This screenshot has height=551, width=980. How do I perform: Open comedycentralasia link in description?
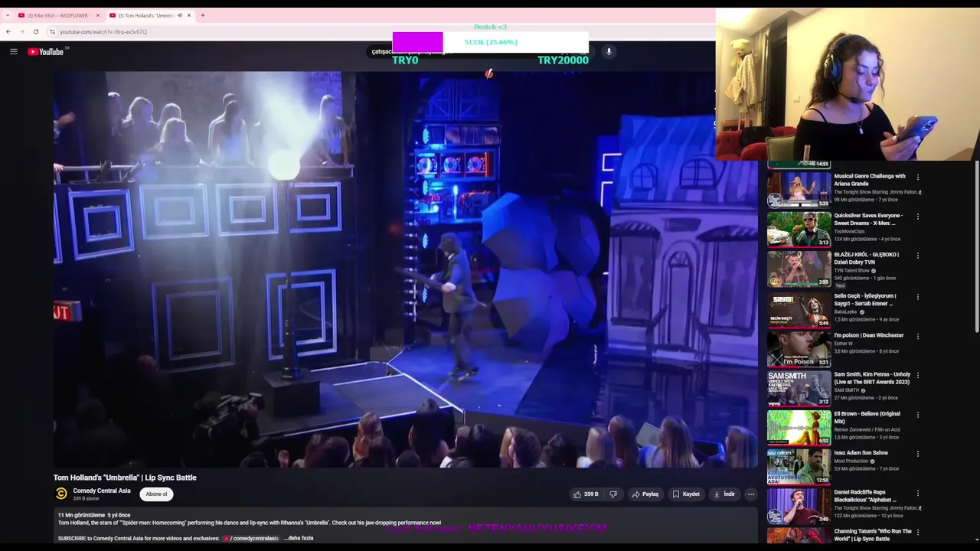click(x=252, y=538)
